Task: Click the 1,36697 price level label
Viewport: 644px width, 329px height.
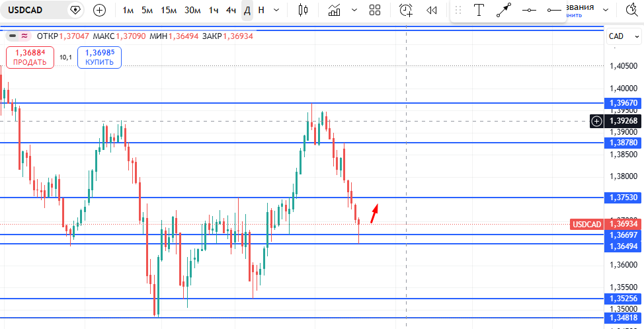Action: pos(623,235)
